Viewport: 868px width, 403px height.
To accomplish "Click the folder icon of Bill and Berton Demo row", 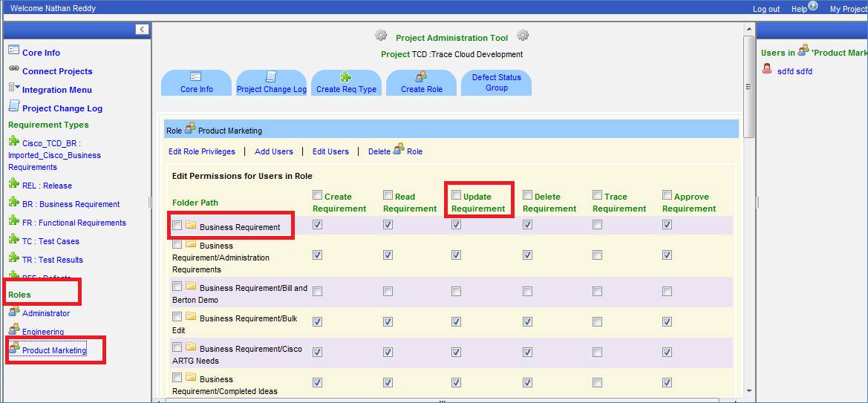I will (x=191, y=286).
